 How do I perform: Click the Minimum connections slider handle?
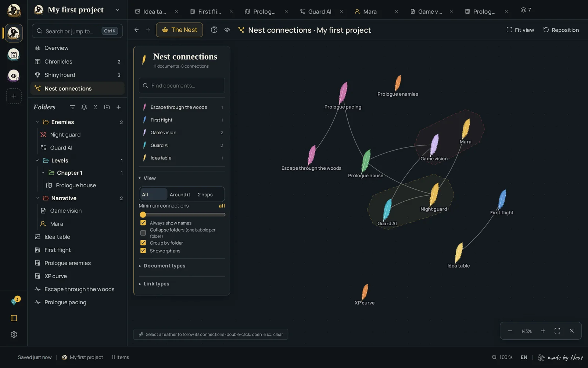point(143,215)
